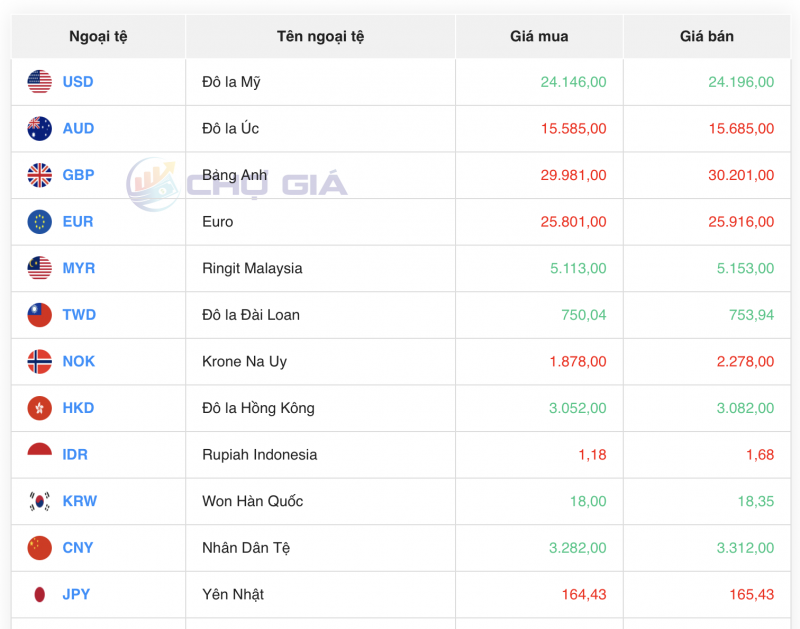
Task: Click the Ngoại tệ column header
Action: 97,36
